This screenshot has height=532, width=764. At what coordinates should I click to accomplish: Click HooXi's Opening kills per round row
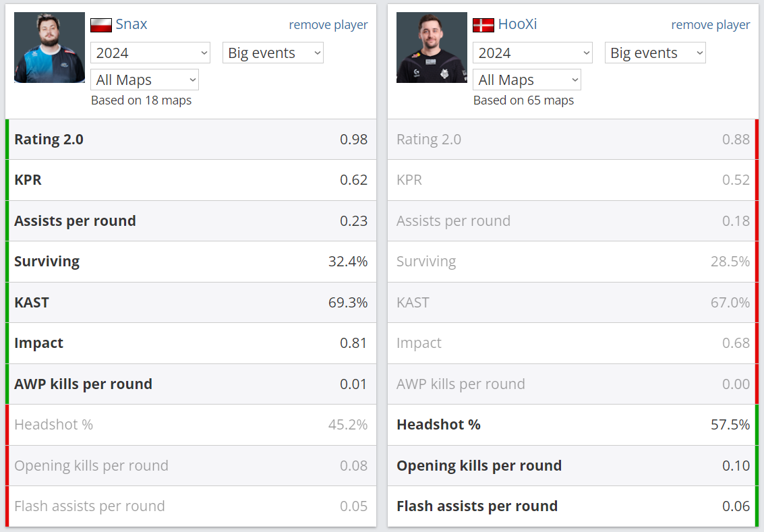point(573,466)
